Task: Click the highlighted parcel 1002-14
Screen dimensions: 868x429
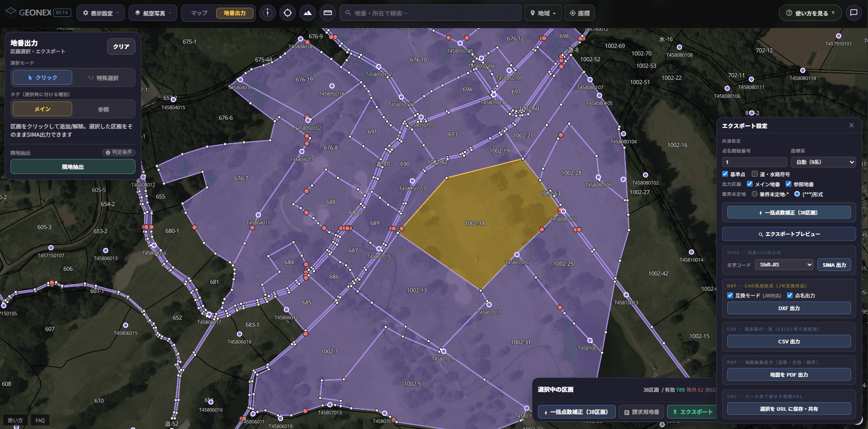Action: coord(475,224)
